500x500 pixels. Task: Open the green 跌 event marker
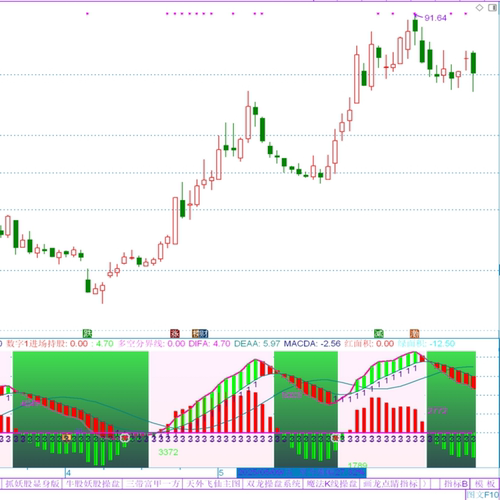(87, 333)
